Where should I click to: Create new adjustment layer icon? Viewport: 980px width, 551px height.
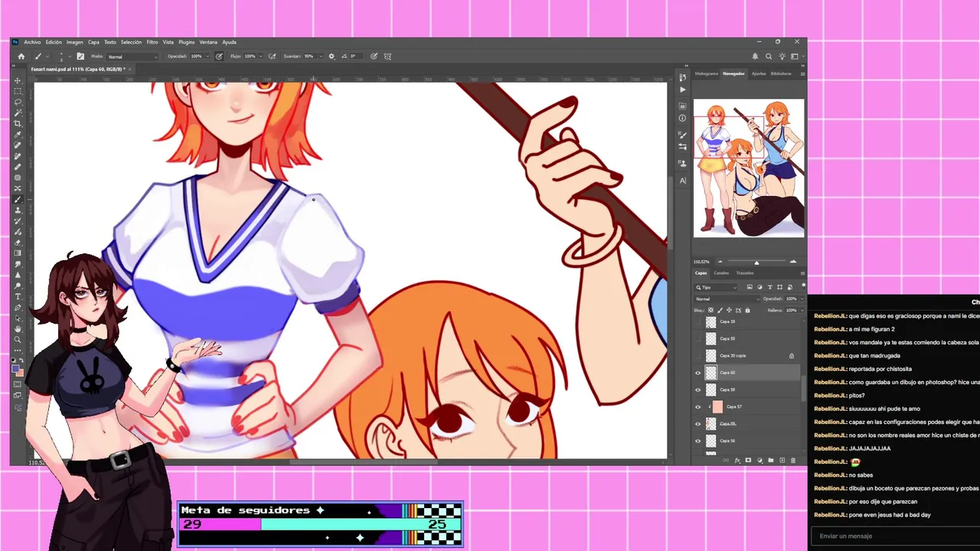(x=759, y=460)
